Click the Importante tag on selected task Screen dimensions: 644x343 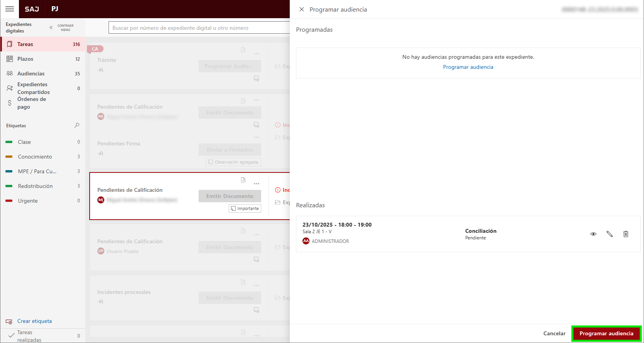(x=245, y=208)
